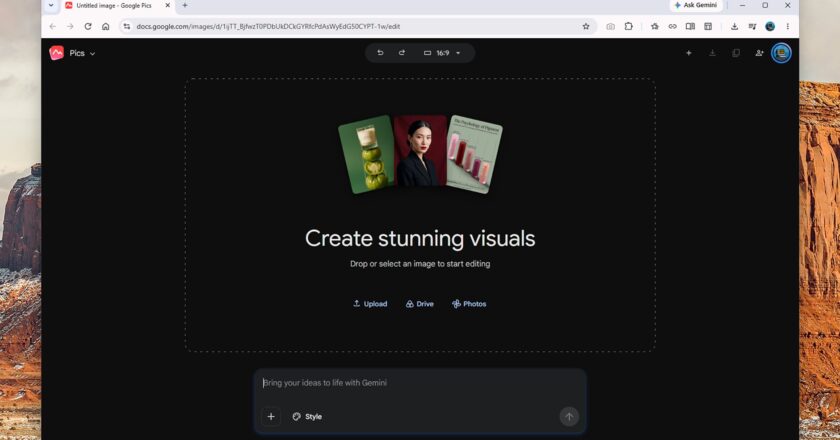Image resolution: width=840 pixels, height=440 pixels.
Task: Click the address bar URL
Action: click(268, 26)
